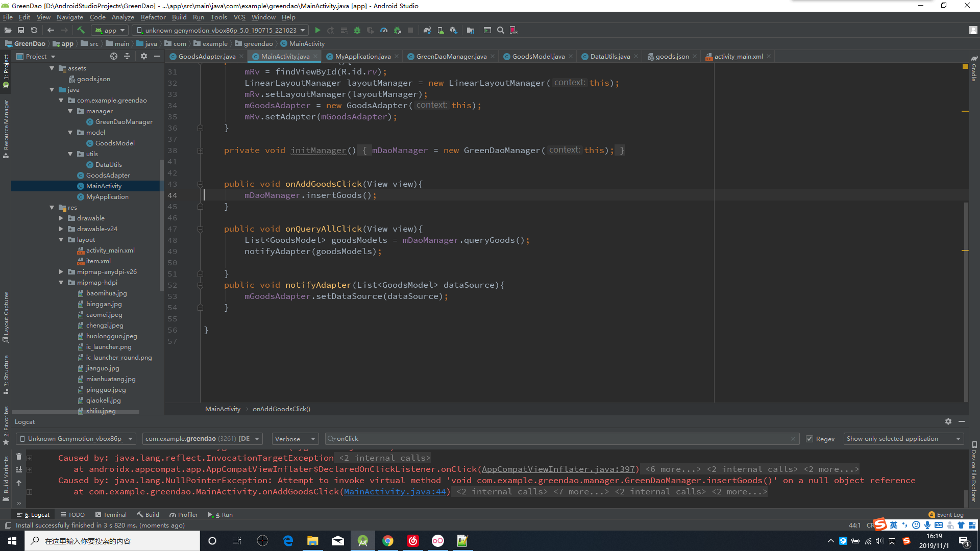Open Chrome from the Windows taskbar

pos(388,541)
